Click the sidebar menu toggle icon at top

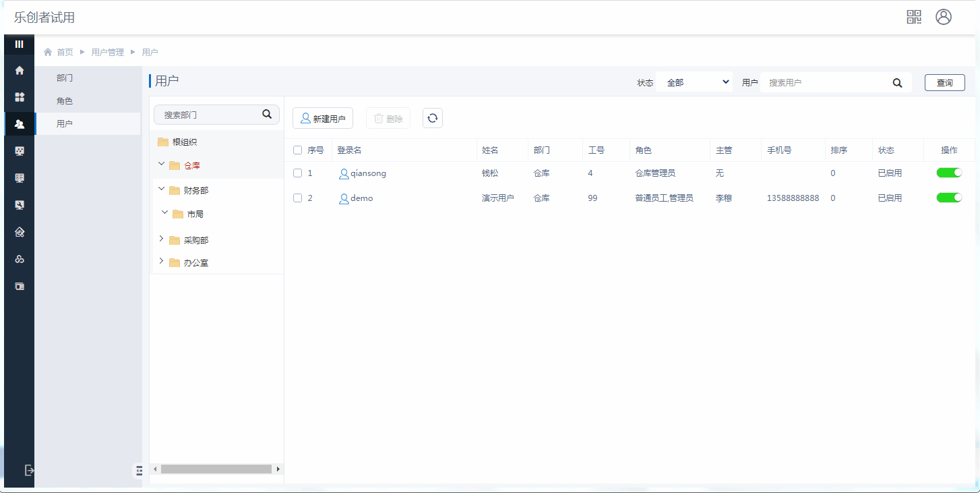click(x=20, y=44)
